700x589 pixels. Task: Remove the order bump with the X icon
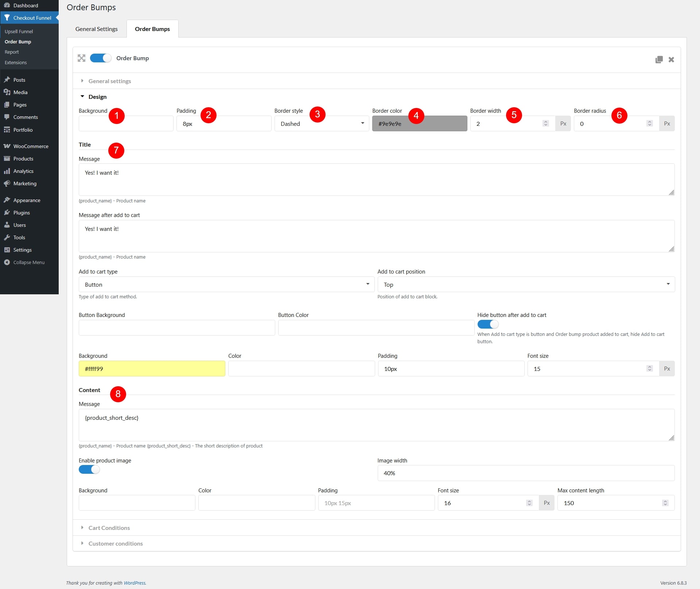tap(671, 59)
